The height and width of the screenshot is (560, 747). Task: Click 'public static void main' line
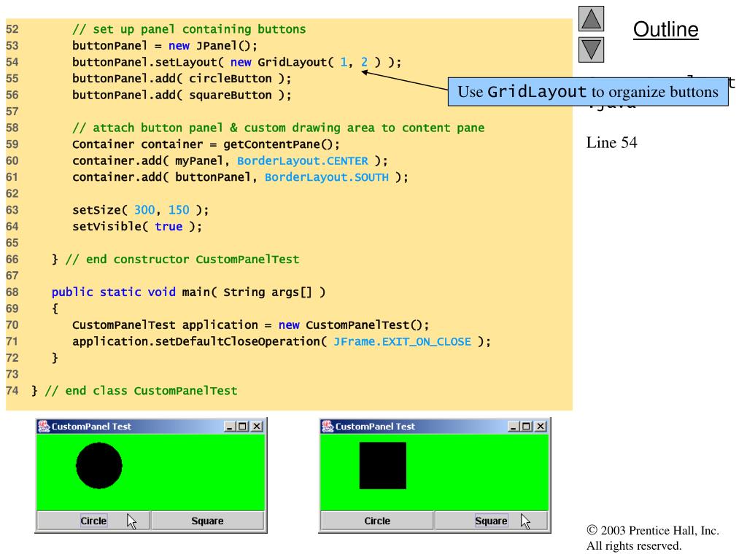[x=189, y=292]
